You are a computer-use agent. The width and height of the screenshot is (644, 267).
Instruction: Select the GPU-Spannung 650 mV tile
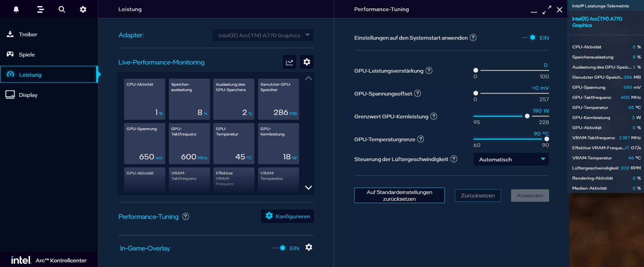[145, 144]
